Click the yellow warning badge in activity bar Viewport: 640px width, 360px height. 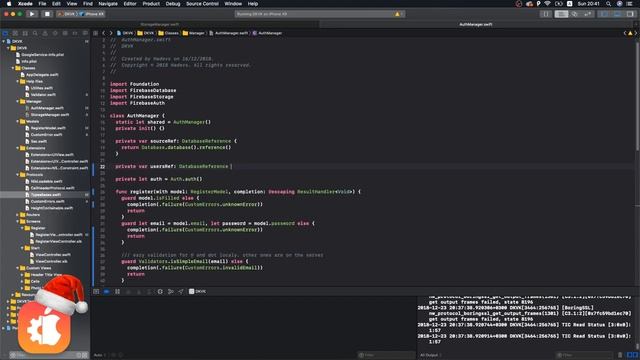[x=398, y=14]
